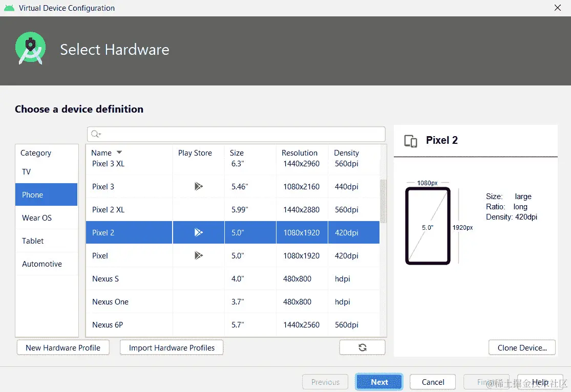Select the Pixel device name

100,255
